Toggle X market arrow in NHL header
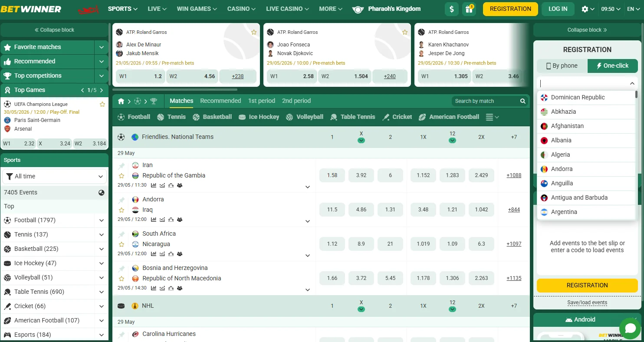 (361, 309)
